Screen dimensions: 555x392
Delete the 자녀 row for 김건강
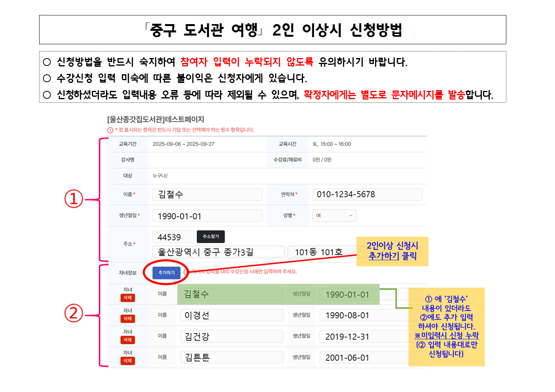[x=128, y=340]
